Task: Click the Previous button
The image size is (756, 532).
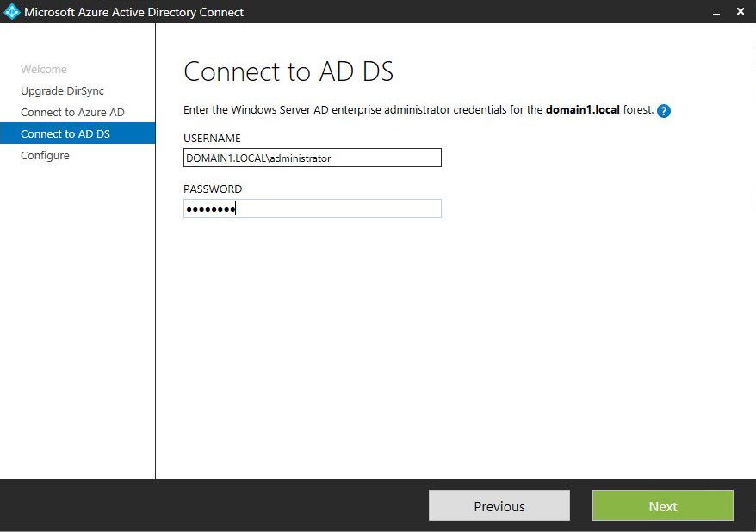Action: 499,505
